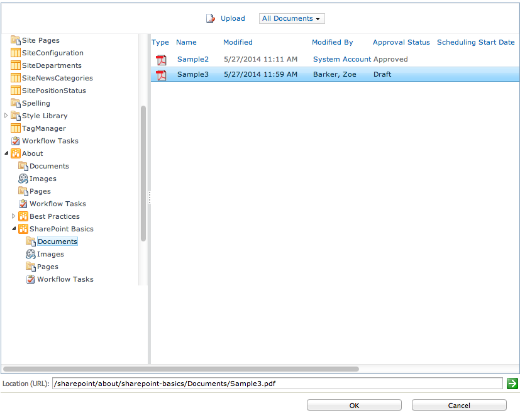Collapse the About tree node
Viewport: 520px width, 420px height.
pos(6,153)
